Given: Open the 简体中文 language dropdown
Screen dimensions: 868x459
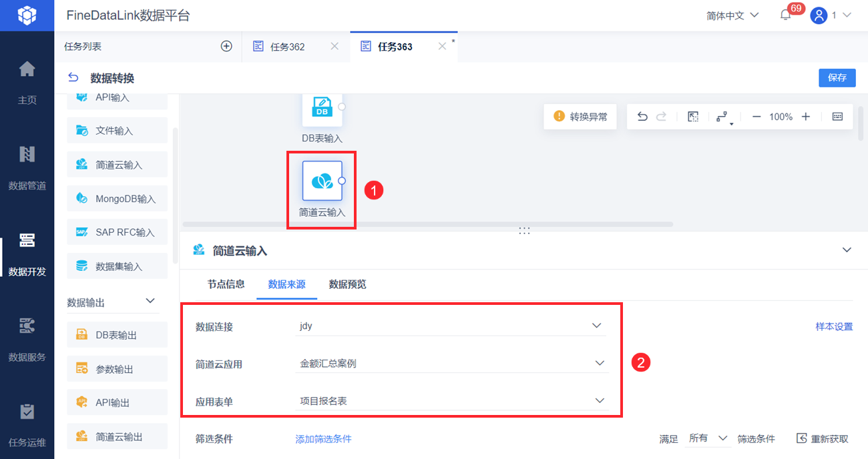Looking at the screenshot, I should (732, 15).
